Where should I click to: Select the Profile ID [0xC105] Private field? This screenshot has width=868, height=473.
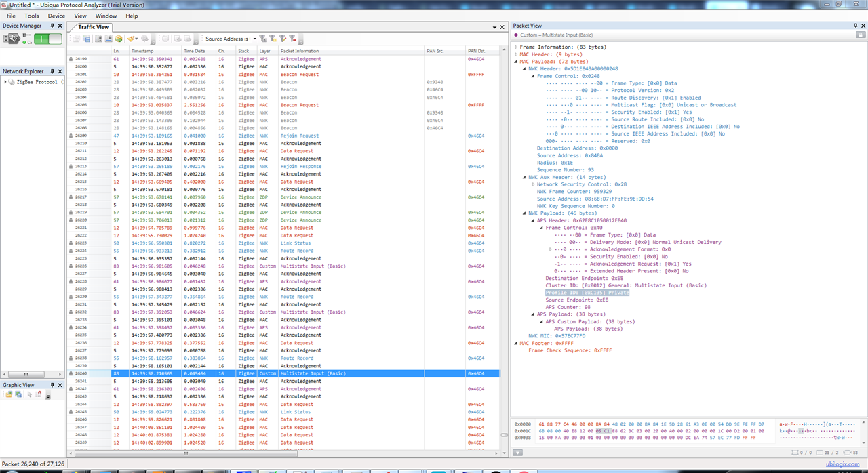point(587,293)
